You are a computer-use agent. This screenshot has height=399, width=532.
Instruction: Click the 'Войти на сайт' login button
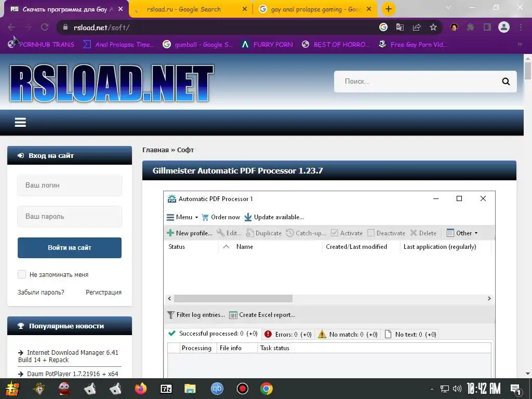coord(70,248)
